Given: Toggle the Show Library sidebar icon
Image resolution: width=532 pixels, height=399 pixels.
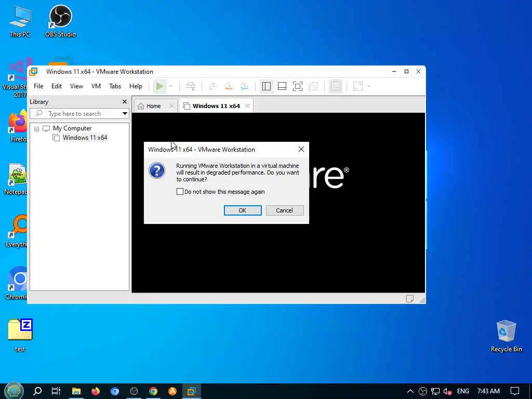Looking at the screenshot, I should [x=267, y=86].
